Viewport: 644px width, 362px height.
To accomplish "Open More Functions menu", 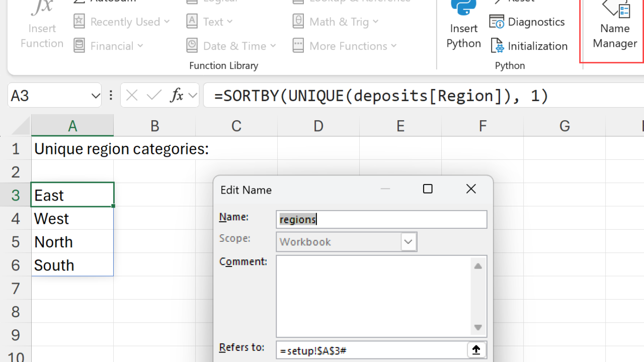I will (x=345, y=46).
